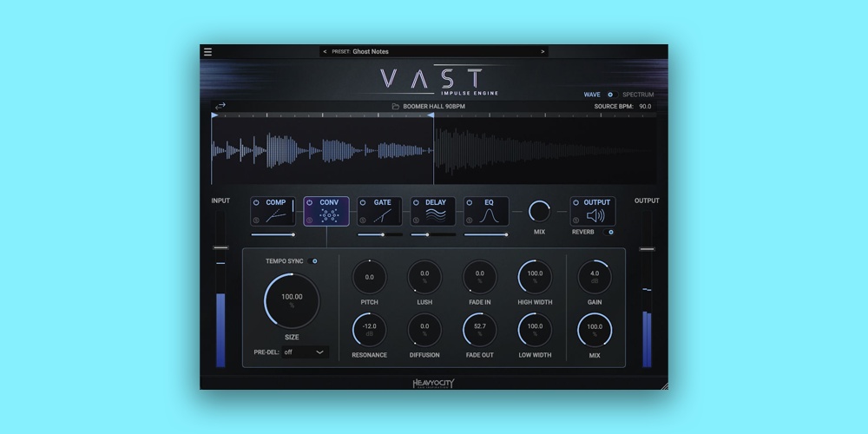
Task: Click the folder icon beside Boomer Hall 90BPM
Action: [395, 107]
